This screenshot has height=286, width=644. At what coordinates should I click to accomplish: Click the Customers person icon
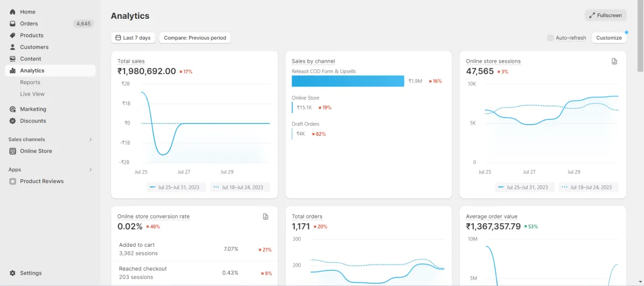13,47
